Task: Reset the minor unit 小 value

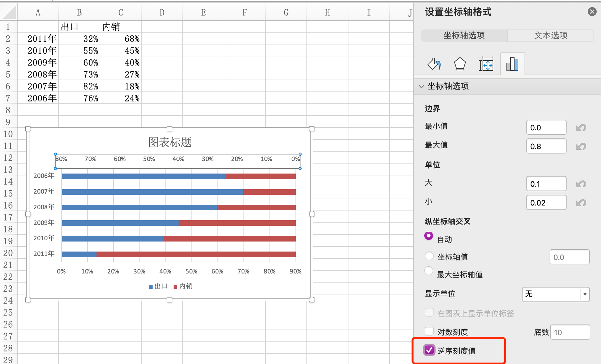Action: 581,203
